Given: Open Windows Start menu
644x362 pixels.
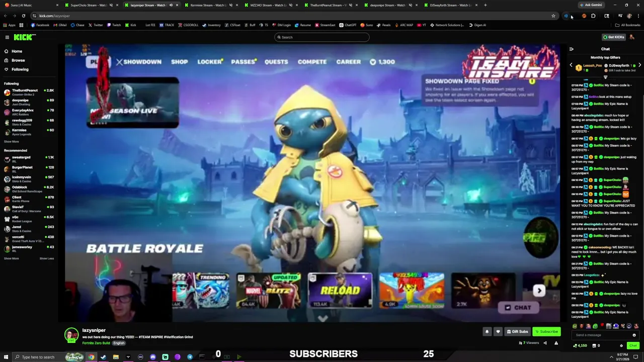Looking at the screenshot, I should (x=6, y=357).
